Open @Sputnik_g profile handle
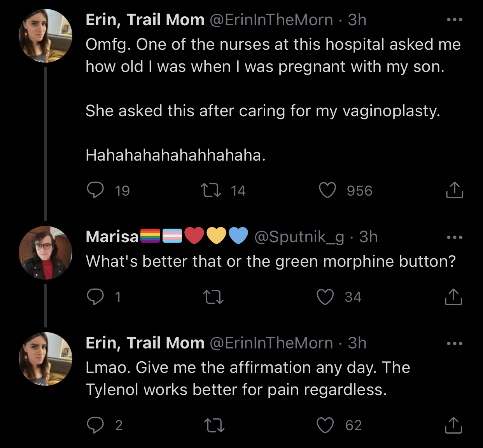Screen dimensions: 483x448 pos(299,237)
